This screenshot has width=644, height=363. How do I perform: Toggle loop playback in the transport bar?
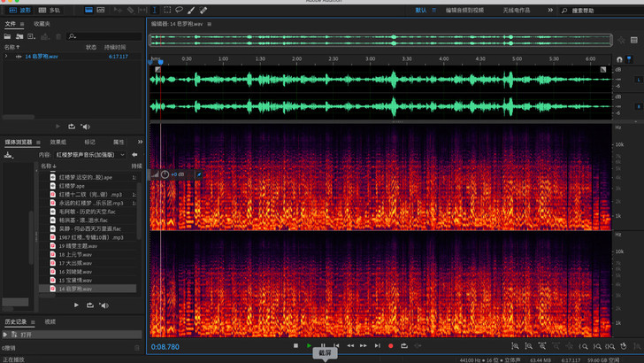coord(404,345)
